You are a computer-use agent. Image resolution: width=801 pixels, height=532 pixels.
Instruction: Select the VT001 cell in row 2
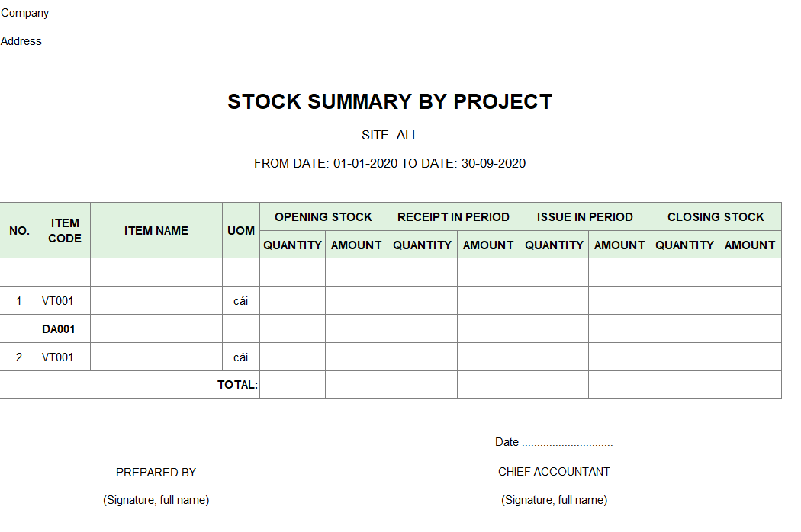click(x=65, y=357)
